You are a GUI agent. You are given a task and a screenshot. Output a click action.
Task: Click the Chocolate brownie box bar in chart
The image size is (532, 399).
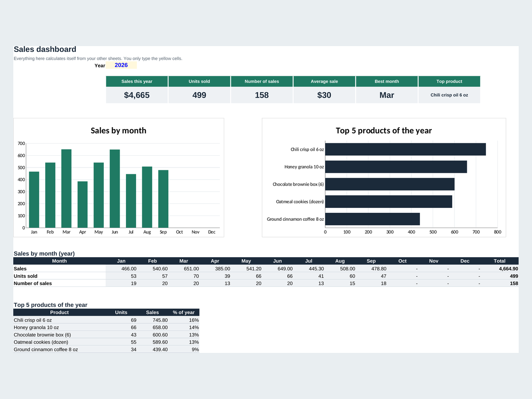(390, 184)
